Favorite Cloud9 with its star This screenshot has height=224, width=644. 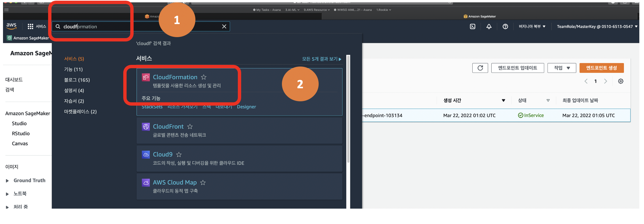click(179, 154)
